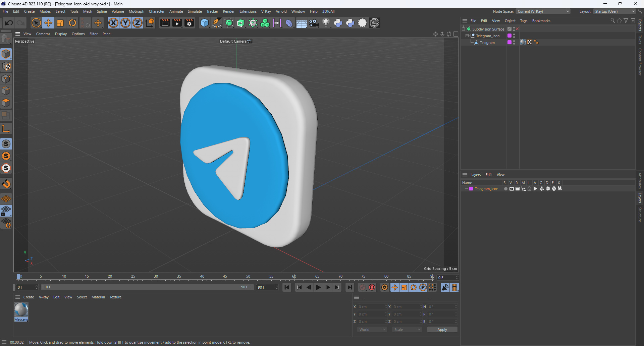Toggle the coordinate system icon

click(x=150, y=23)
